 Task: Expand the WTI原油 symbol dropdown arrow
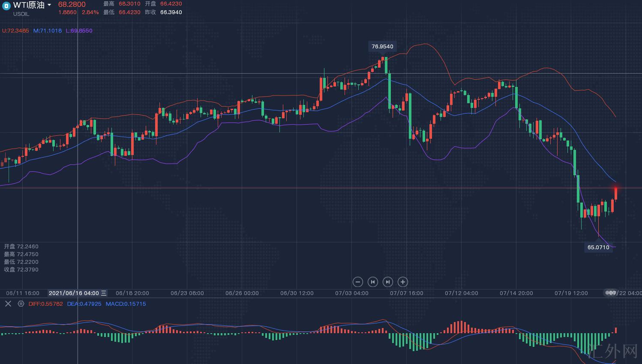click(x=49, y=5)
